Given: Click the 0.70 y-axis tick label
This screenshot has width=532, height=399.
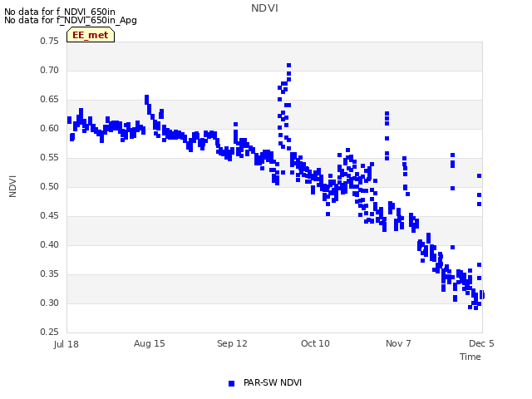Looking at the screenshot, I should pos(50,70).
